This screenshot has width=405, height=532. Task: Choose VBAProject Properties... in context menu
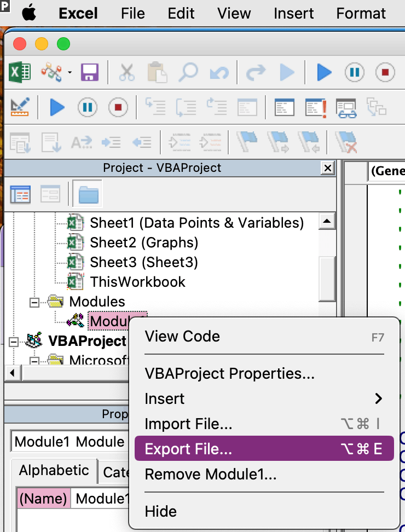pos(264,374)
